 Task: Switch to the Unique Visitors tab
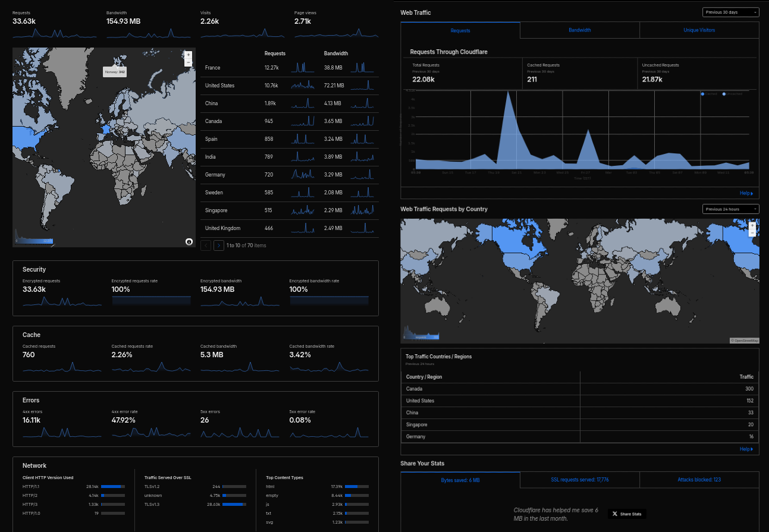coord(699,30)
